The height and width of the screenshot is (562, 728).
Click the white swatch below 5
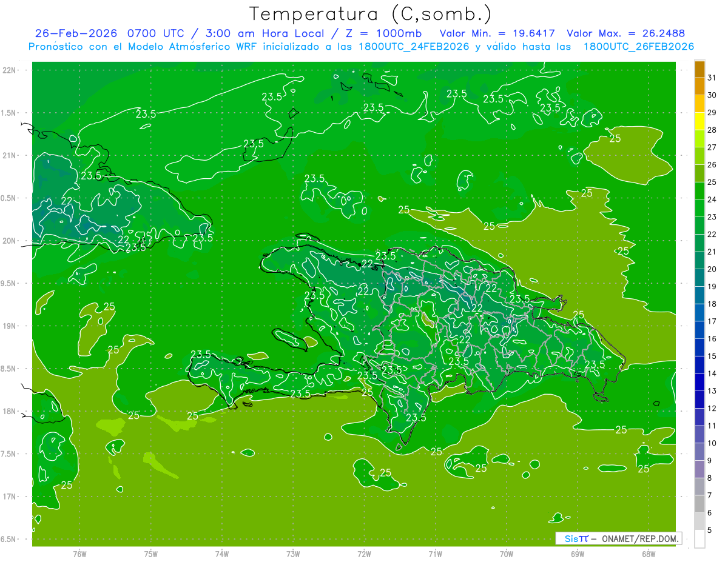[699, 539]
